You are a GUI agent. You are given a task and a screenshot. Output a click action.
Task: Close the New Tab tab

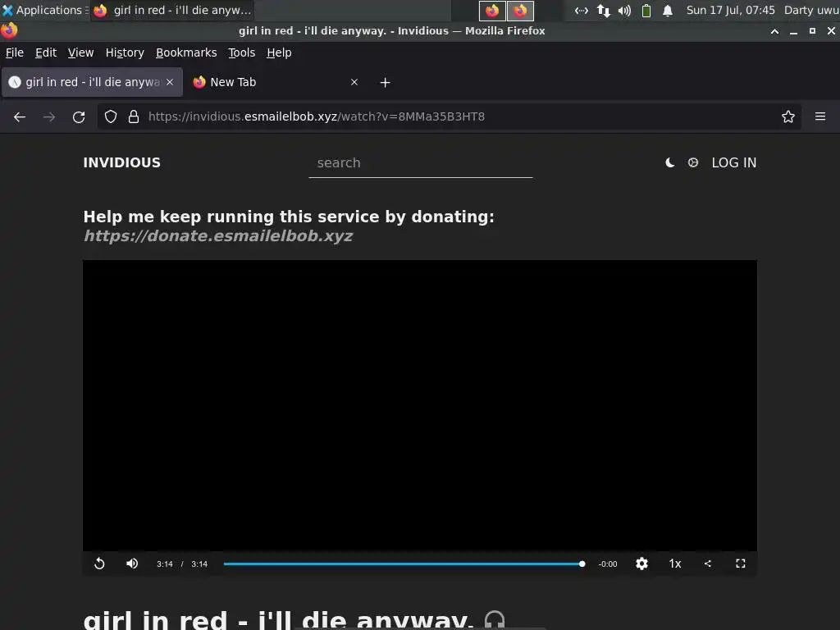point(354,82)
